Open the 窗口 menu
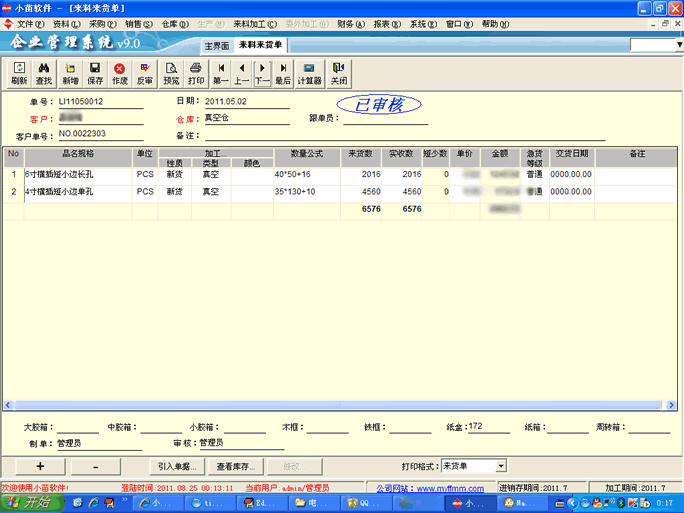 459,24
